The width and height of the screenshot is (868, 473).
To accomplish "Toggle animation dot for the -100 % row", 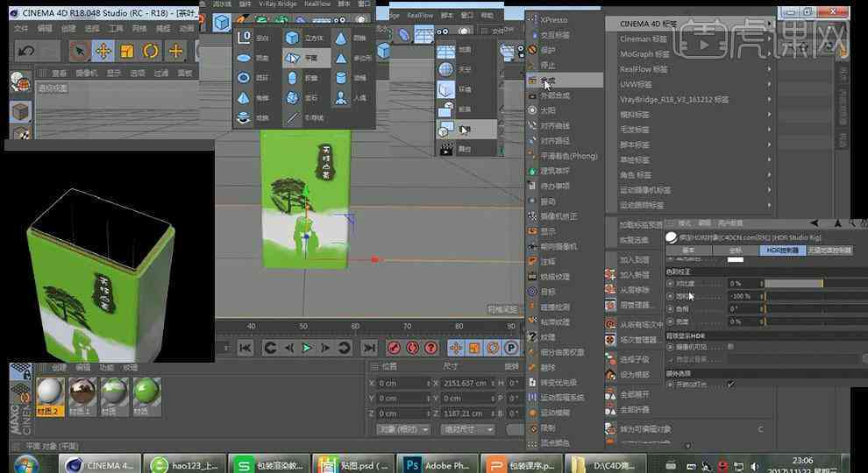I will click(671, 297).
